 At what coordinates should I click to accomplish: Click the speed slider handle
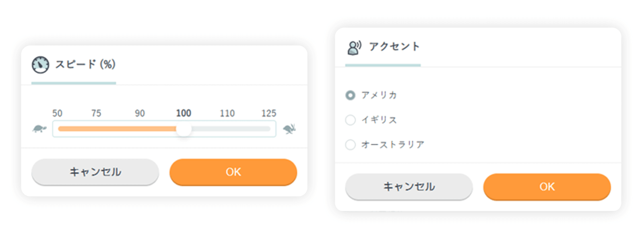tap(184, 129)
